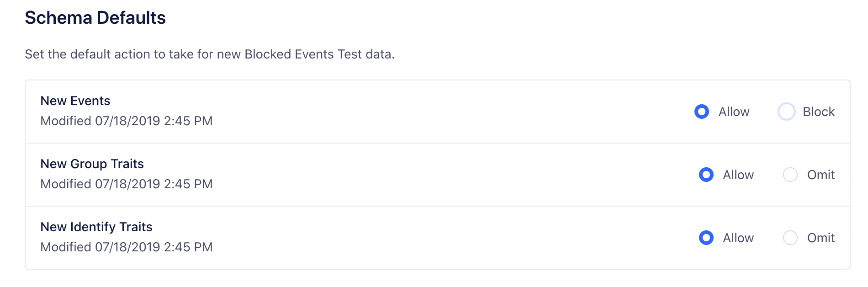Click the Block label in New Events row
The width and height of the screenshot is (868, 287).
point(819,112)
